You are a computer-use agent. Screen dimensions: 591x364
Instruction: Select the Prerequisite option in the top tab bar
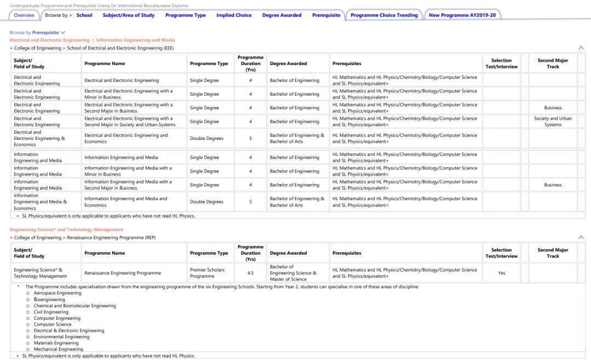pyautogui.click(x=326, y=15)
